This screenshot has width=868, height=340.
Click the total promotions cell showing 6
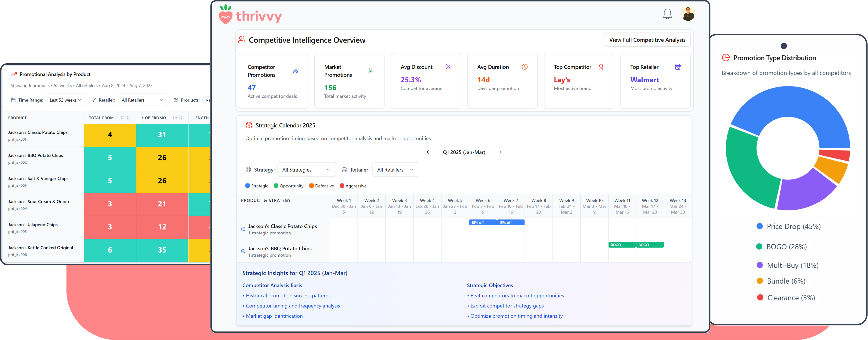pos(110,250)
